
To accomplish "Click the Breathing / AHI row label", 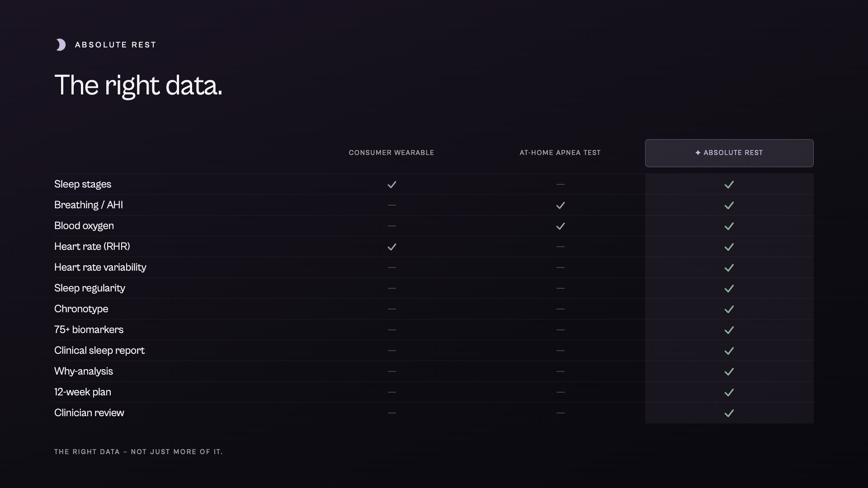I will pos(89,205).
